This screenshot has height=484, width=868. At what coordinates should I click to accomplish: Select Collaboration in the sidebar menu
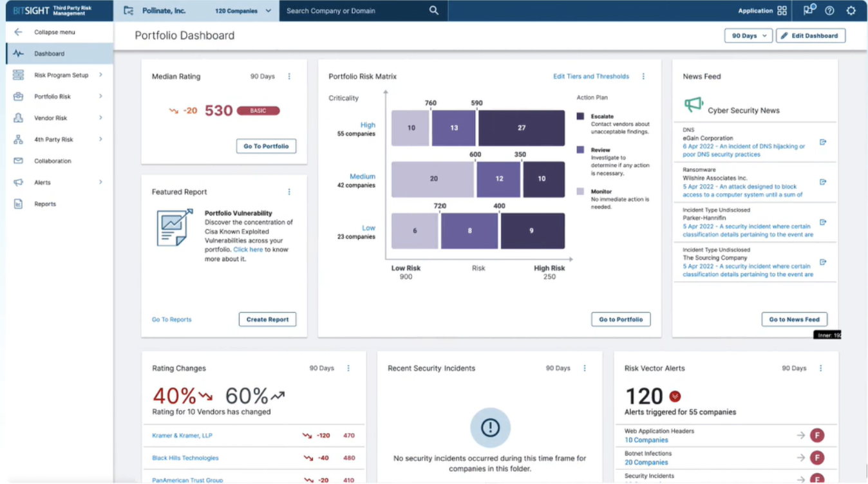52,161
